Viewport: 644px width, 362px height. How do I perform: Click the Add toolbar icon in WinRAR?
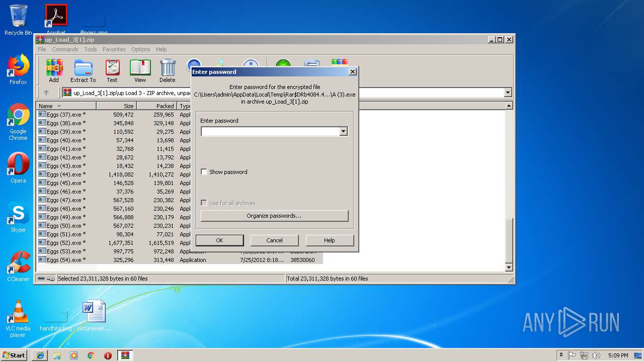[x=54, y=71]
